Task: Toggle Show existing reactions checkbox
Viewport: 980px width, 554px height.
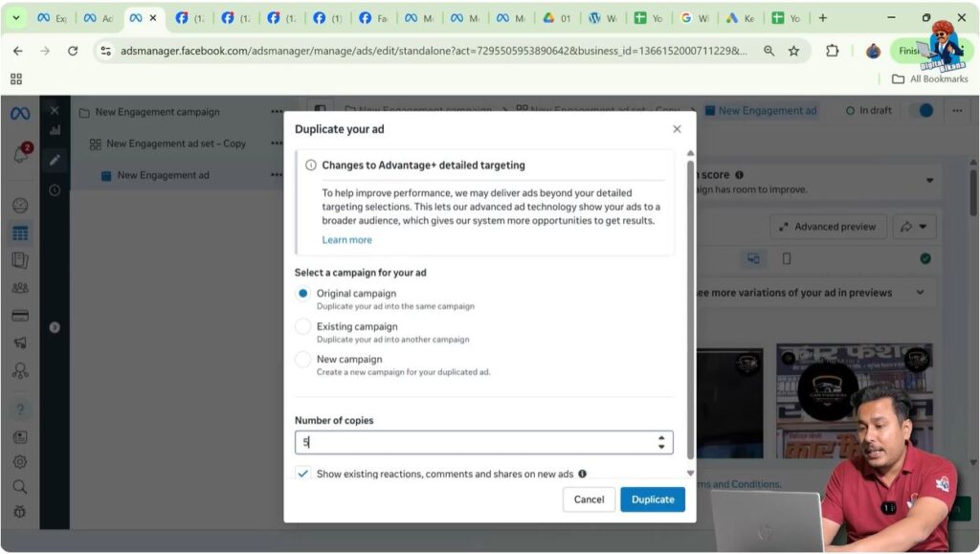Action: coord(303,474)
